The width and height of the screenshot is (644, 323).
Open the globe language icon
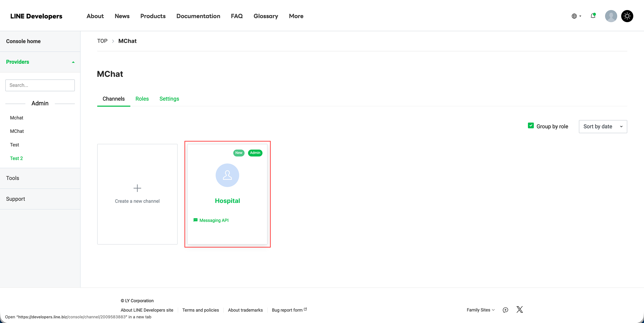click(575, 16)
